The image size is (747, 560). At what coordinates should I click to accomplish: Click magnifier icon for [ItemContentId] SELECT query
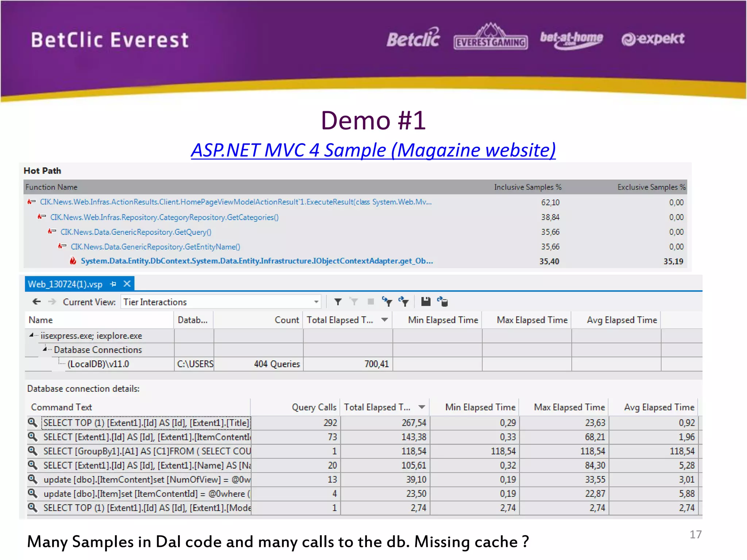[32, 436]
